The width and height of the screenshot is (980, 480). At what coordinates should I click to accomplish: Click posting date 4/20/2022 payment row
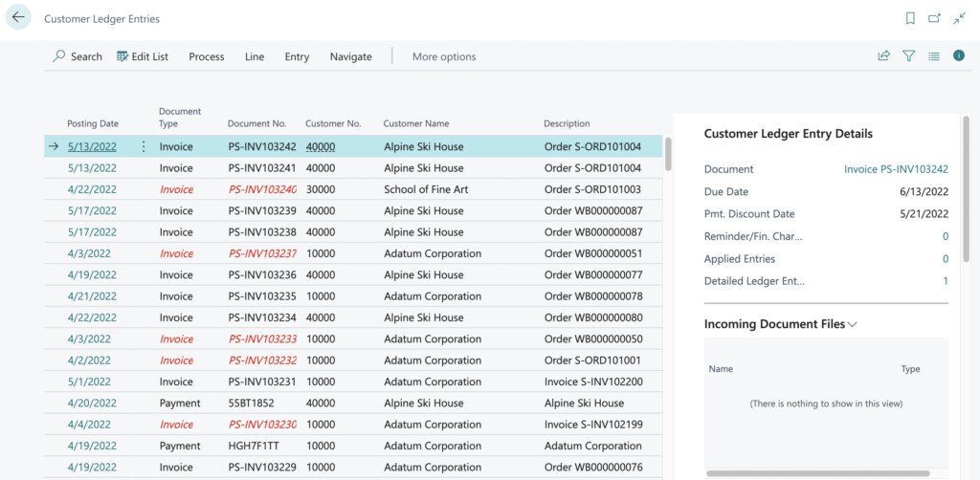coord(92,404)
